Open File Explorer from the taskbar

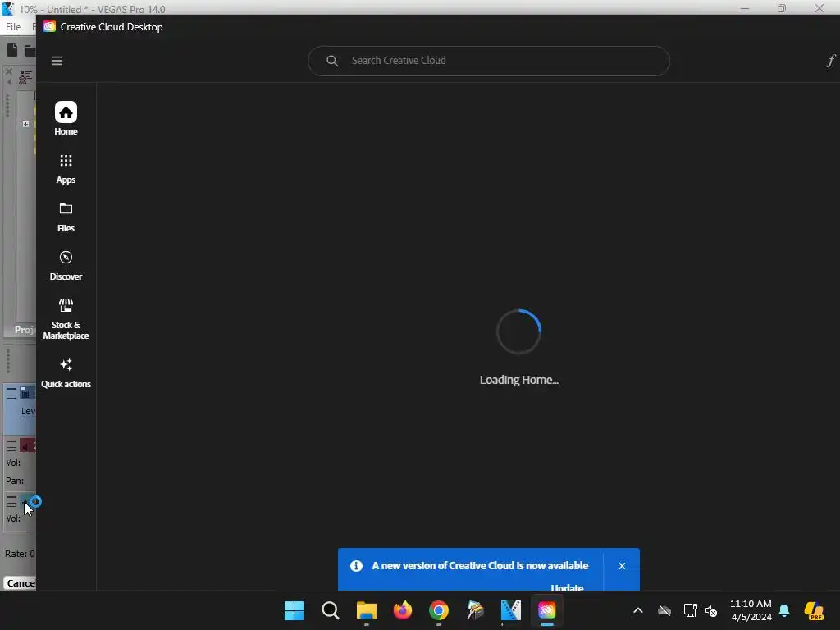click(x=367, y=610)
